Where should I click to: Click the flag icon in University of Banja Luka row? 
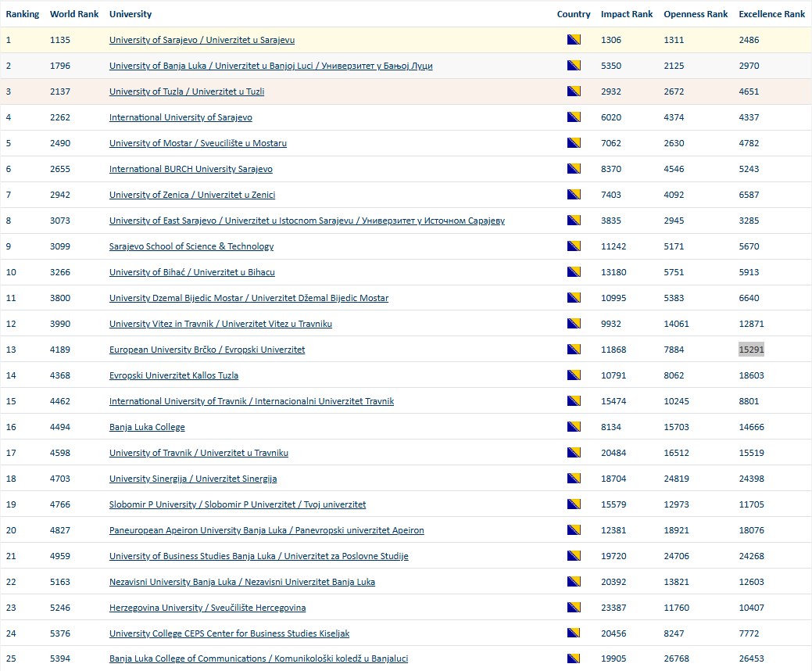click(574, 65)
